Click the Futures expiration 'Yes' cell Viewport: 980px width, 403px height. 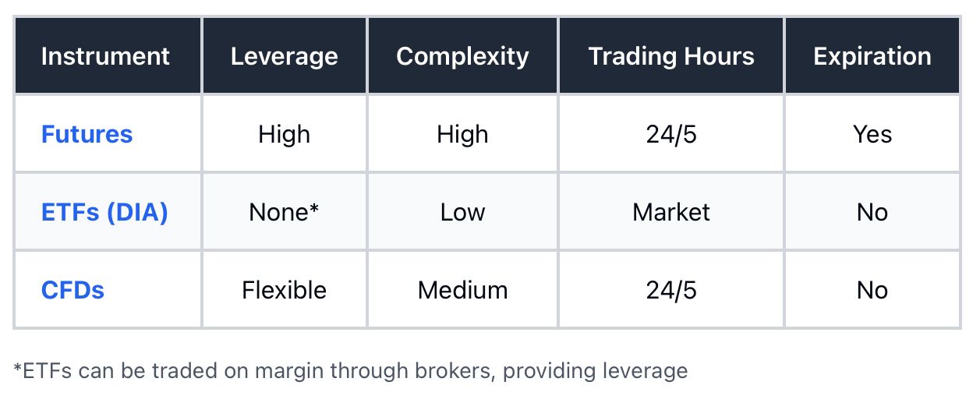click(x=872, y=134)
